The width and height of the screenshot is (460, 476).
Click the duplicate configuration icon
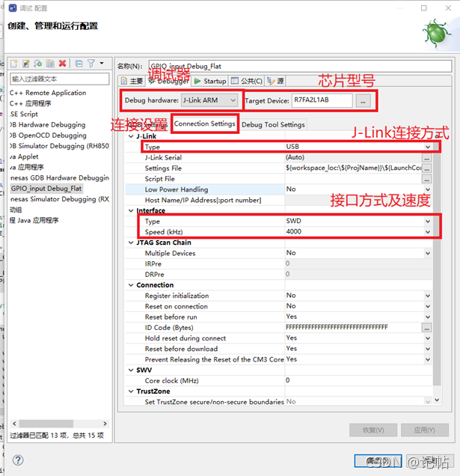click(50, 64)
